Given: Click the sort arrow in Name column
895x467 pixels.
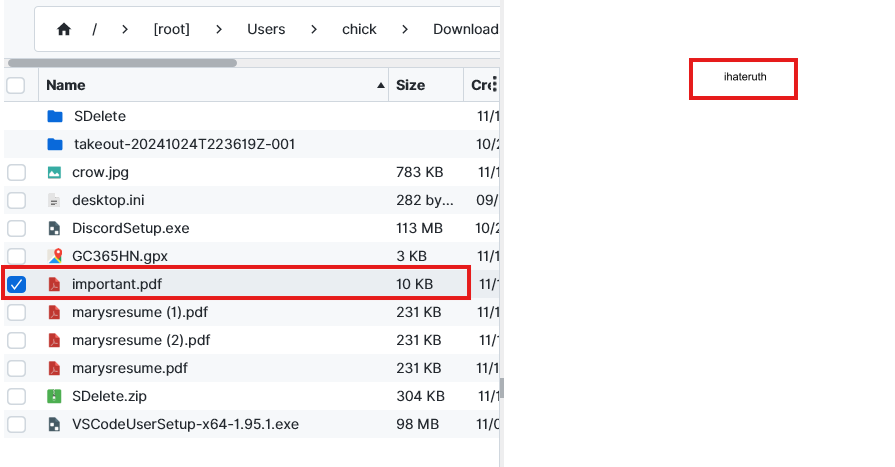Looking at the screenshot, I should 380,86.
